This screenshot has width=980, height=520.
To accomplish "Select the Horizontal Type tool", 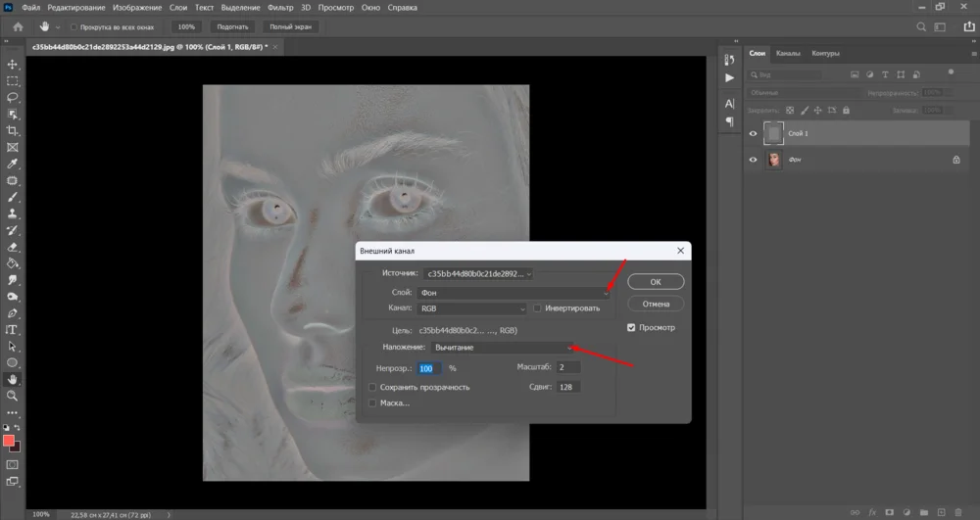I will (13, 330).
